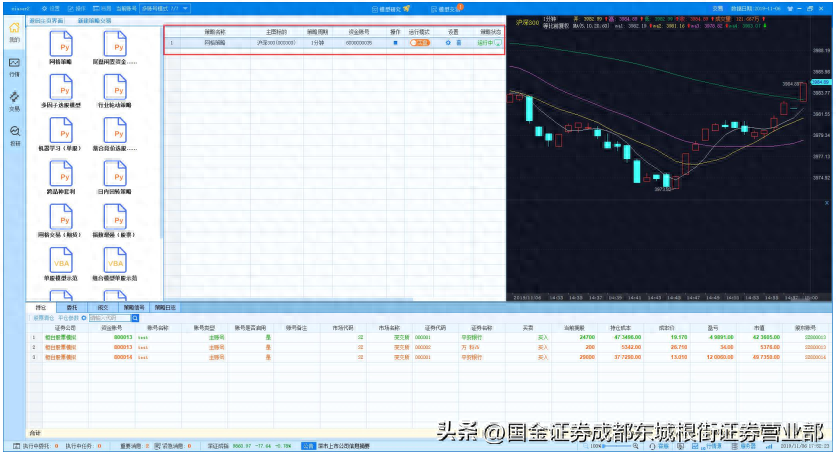Open the 网格策略 Python strategy file
837x456 pixels.
tap(61, 48)
